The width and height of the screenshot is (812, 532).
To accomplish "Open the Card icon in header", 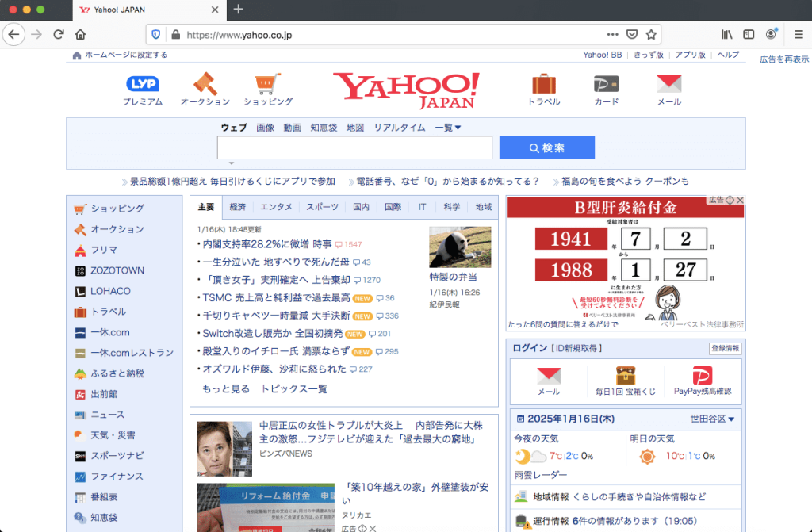I will pyautogui.click(x=606, y=84).
